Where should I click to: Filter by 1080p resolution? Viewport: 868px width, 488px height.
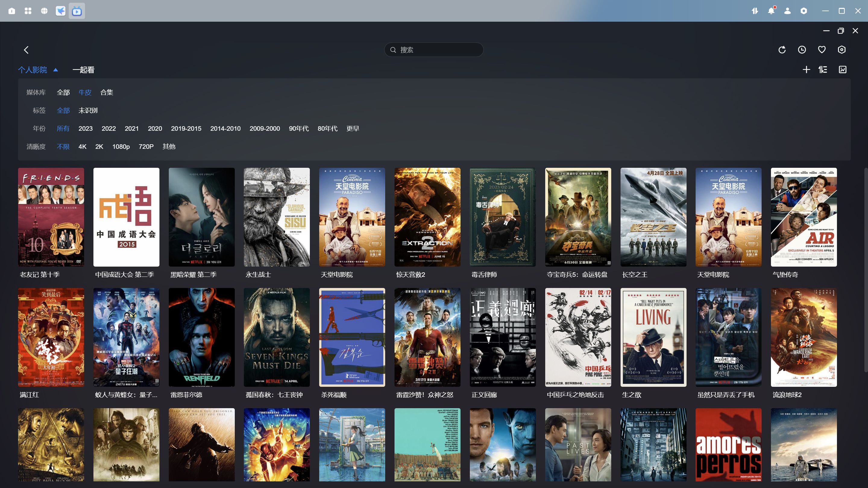coord(121,147)
